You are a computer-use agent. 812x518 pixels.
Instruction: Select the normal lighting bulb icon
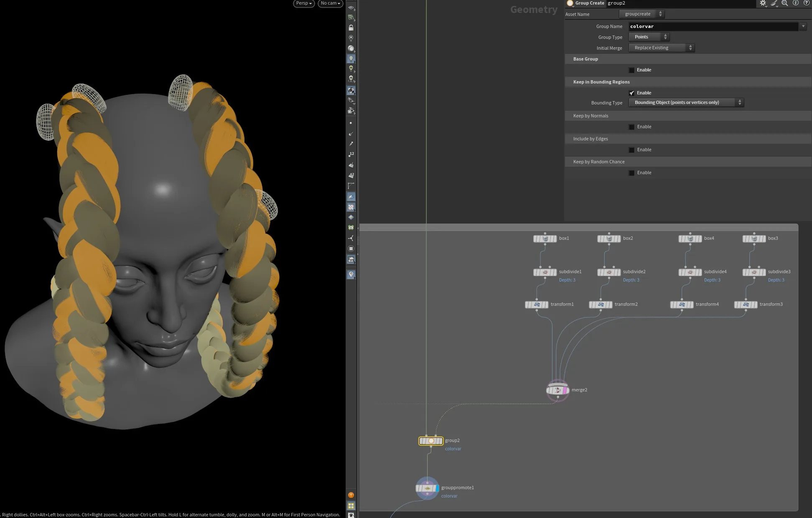(351, 58)
